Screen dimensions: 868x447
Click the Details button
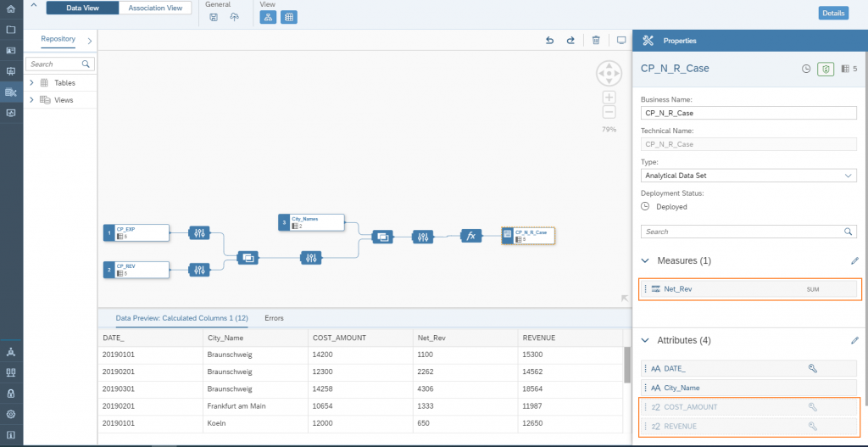(x=832, y=13)
